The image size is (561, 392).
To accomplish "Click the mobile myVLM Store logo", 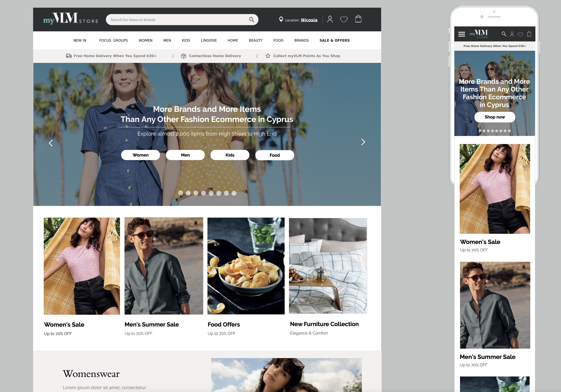I will tap(479, 34).
